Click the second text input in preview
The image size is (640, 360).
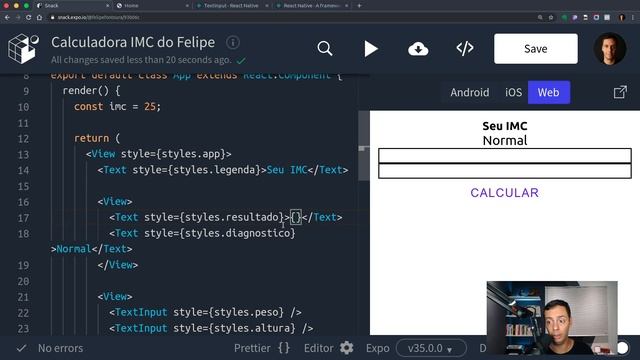point(504,171)
